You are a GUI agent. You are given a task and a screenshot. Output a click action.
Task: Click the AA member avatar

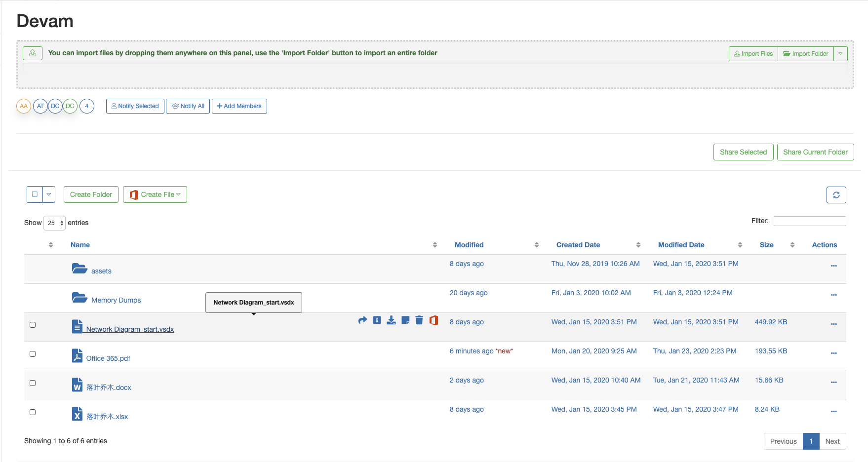(x=24, y=106)
